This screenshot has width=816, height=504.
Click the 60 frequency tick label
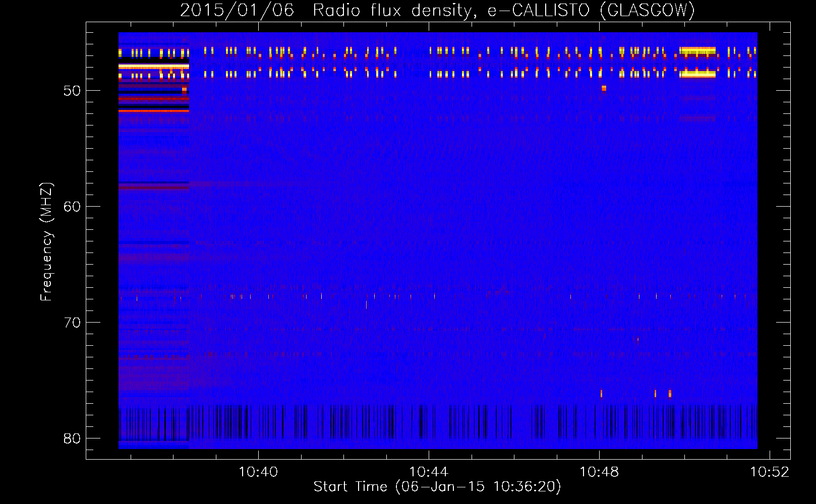pyautogui.click(x=72, y=207)
